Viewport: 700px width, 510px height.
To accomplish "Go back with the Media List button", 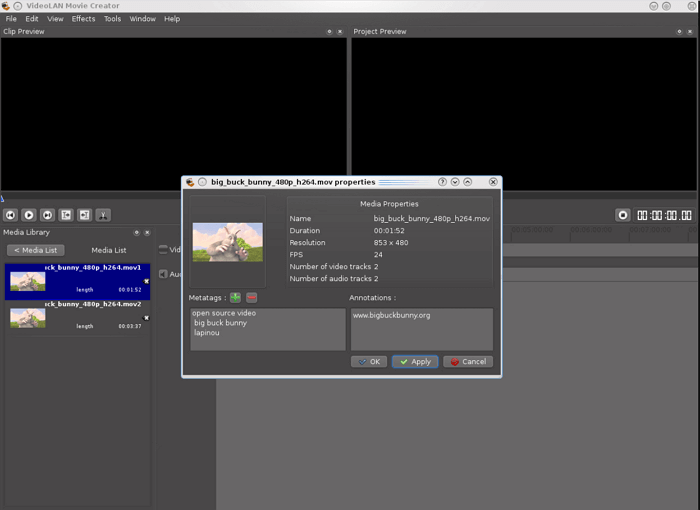I will 35,250.
